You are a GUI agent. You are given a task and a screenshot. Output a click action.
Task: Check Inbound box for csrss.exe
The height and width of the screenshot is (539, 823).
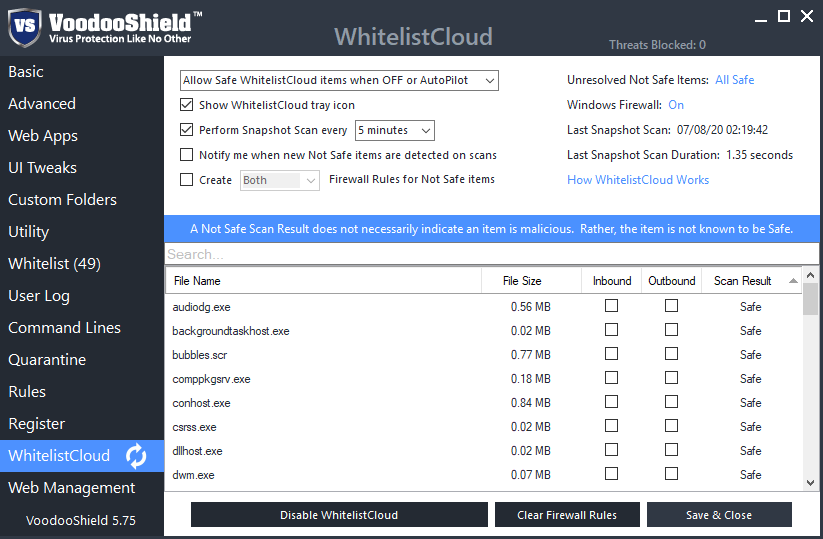611,426
